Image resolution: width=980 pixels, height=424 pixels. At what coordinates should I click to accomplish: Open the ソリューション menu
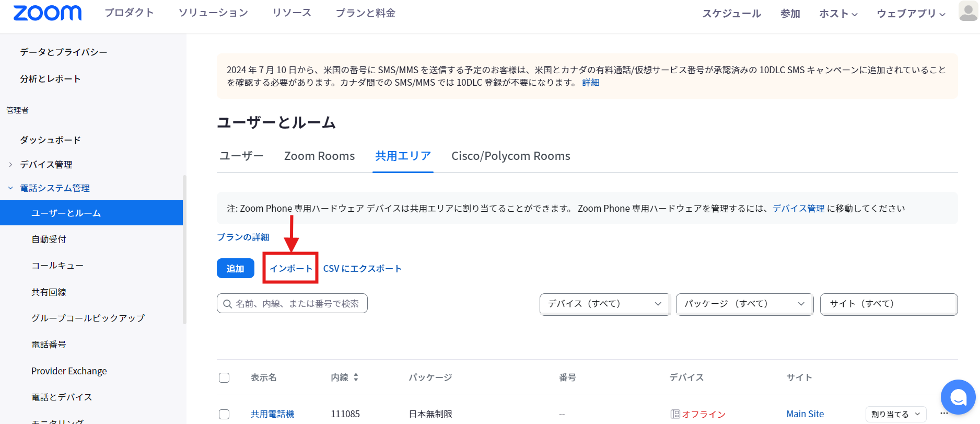[x=213, y=13]
